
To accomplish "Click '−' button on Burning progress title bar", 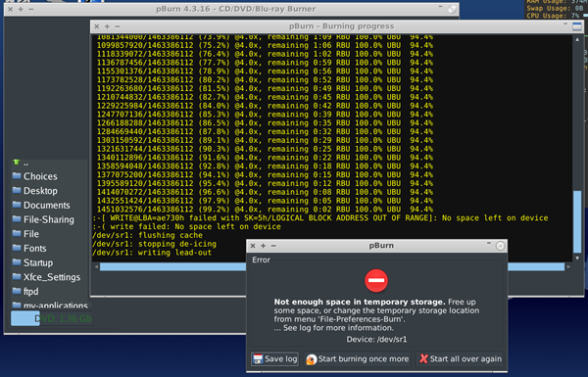I will tap(118, 26).
